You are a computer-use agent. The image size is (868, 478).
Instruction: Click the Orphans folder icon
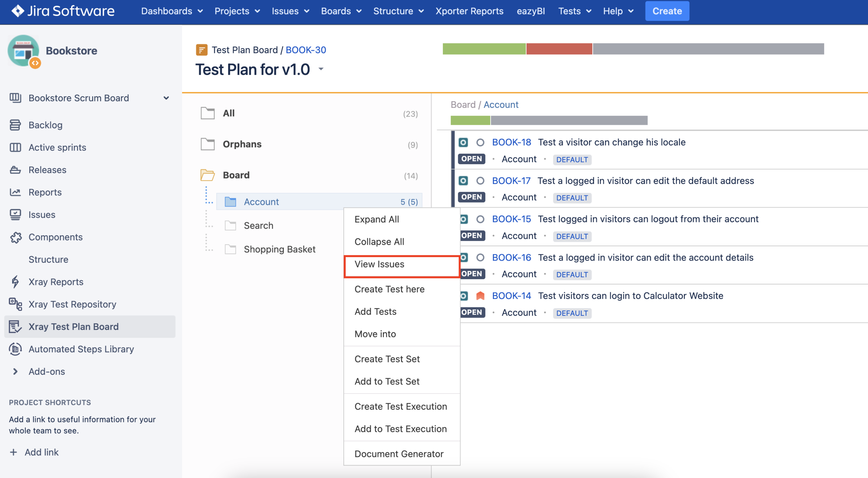click(208, 144)
